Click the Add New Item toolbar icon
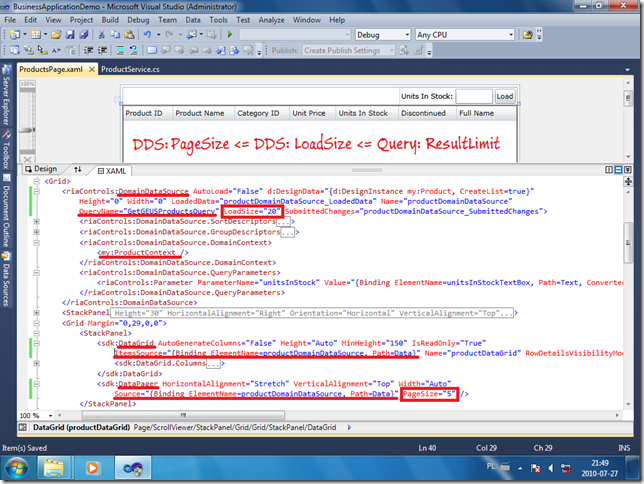The image size is (644, 484). tap(35, 35)
